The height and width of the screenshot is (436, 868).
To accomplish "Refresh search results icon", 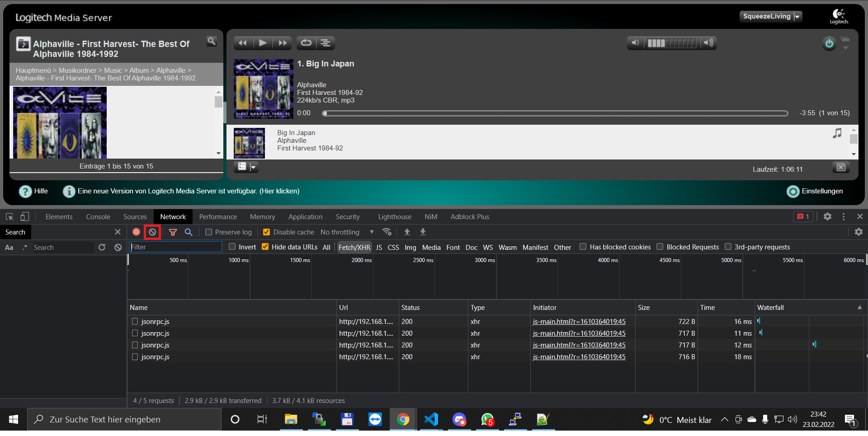I will coord(102,248).
